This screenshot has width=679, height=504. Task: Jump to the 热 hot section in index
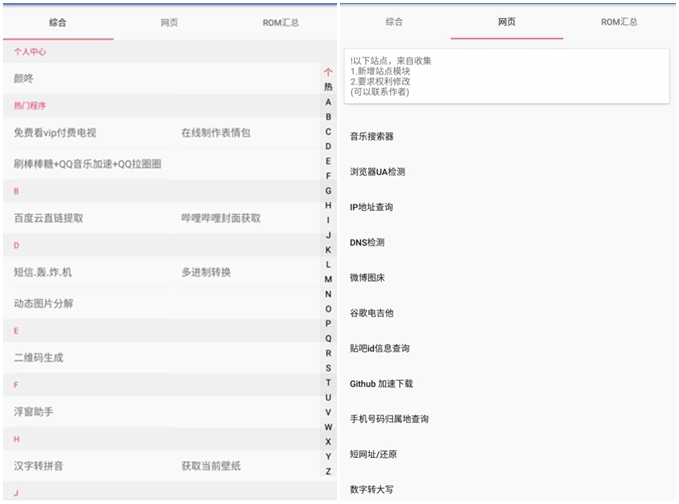pos(328,87)
